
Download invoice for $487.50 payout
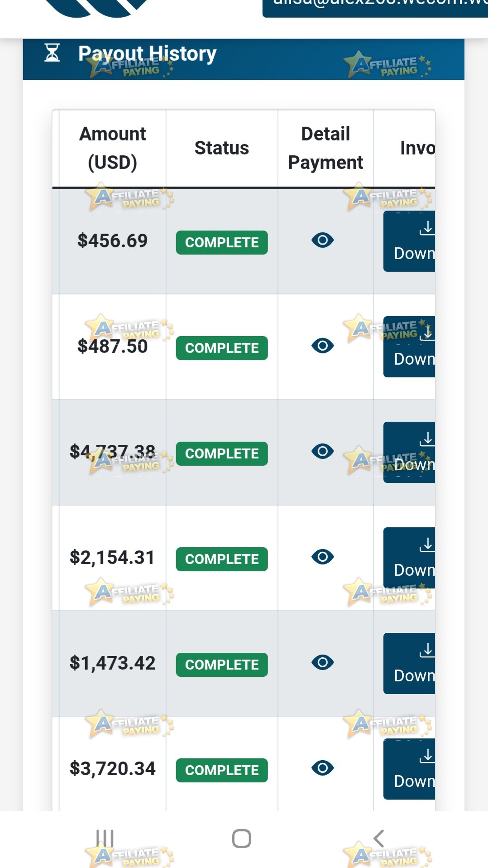(x=409, y=347)
